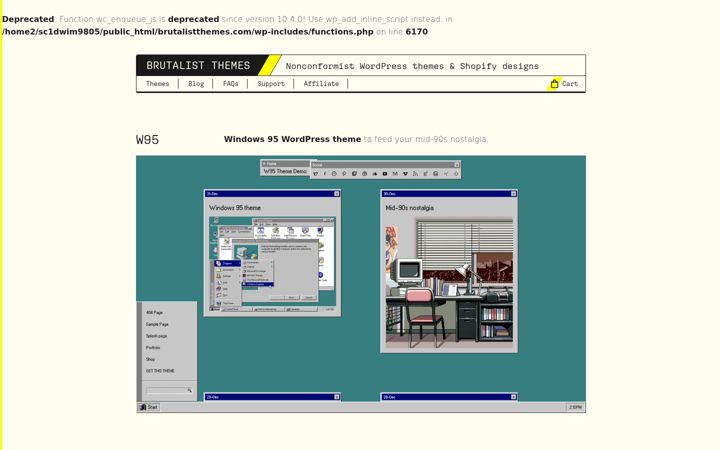Click the YouTube icon in the Social toolbar
720x450 pixels.
click(x=385, y=174)
